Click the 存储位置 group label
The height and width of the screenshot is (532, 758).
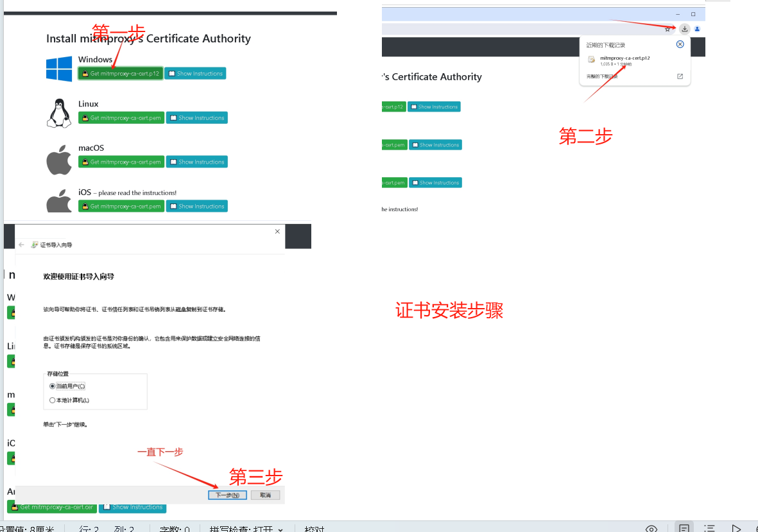pyautogui.click(x=58, y=374)
